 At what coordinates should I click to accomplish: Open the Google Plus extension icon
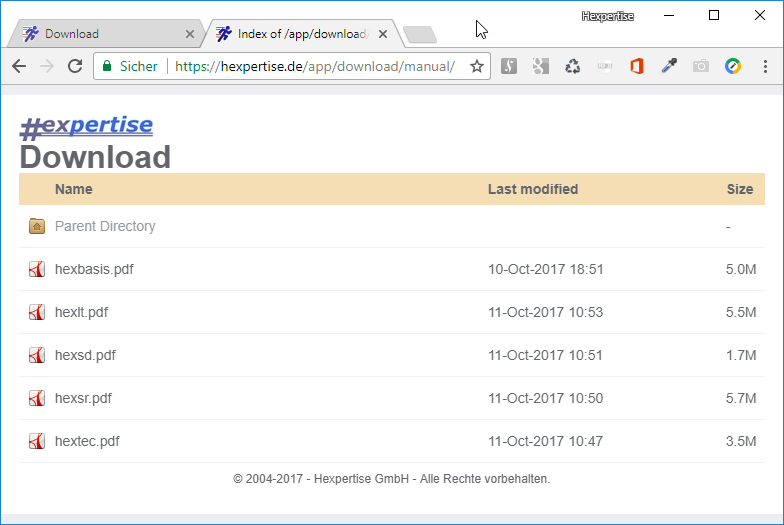pos(540,66)
